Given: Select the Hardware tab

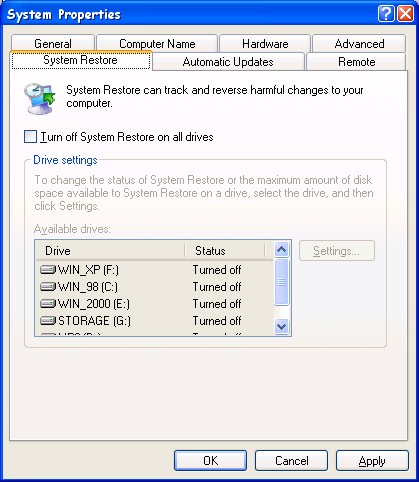Looking at the screenshot, I should coord(265,43).
